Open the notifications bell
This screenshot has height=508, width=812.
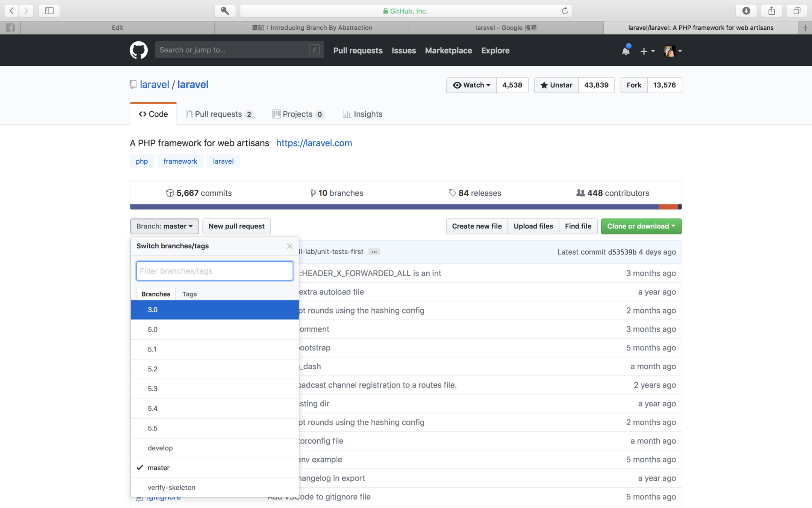pyautogui.click(x=626, y=51)
